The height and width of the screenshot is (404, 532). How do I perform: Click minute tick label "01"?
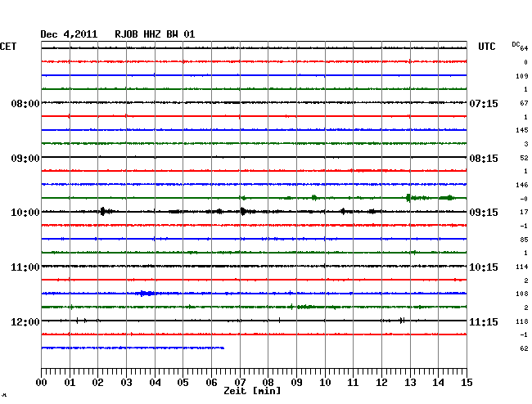[x=70, y=382]
